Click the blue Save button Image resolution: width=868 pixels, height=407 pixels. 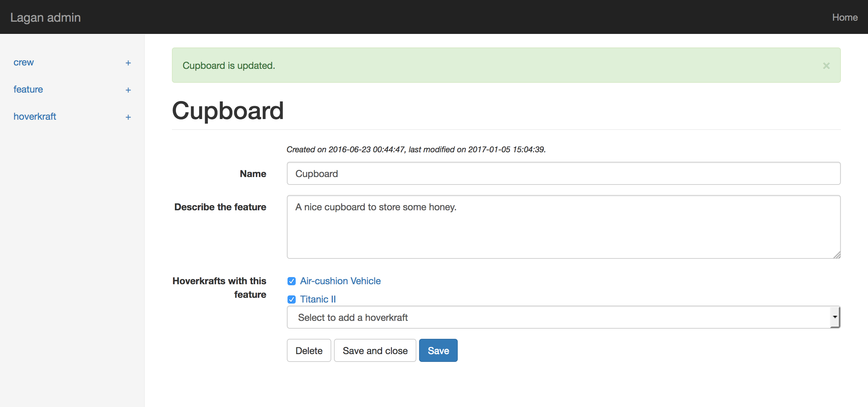[438, 351]
